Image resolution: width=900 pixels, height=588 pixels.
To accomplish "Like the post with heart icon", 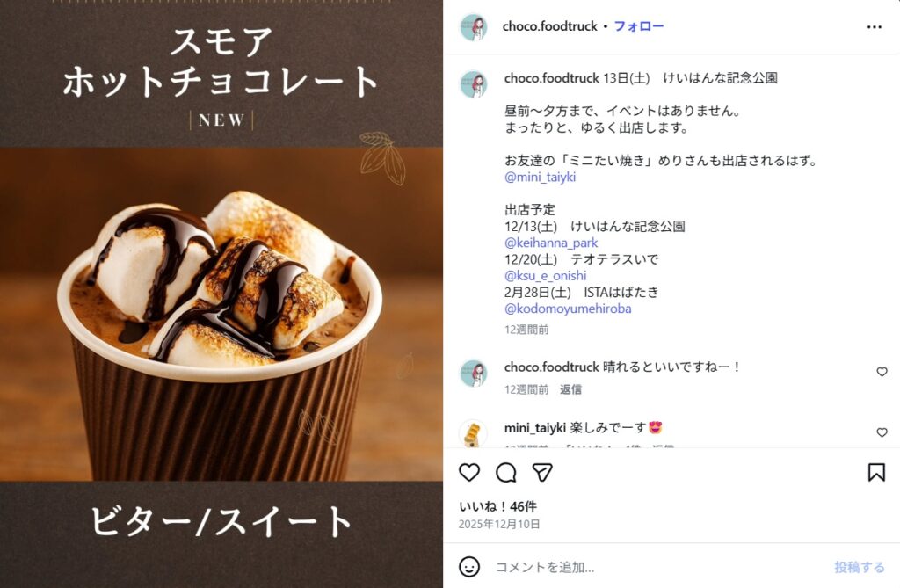I will [469, 472].
